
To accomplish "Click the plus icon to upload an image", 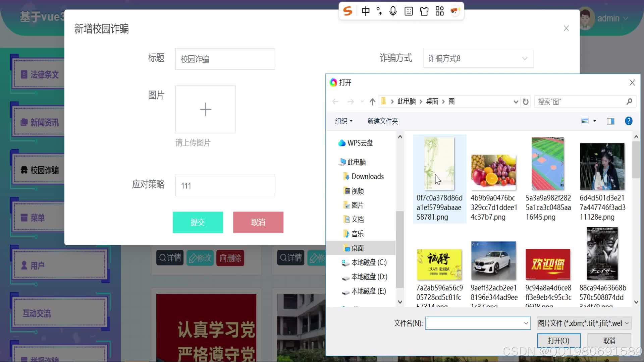I will pos(205,109).
